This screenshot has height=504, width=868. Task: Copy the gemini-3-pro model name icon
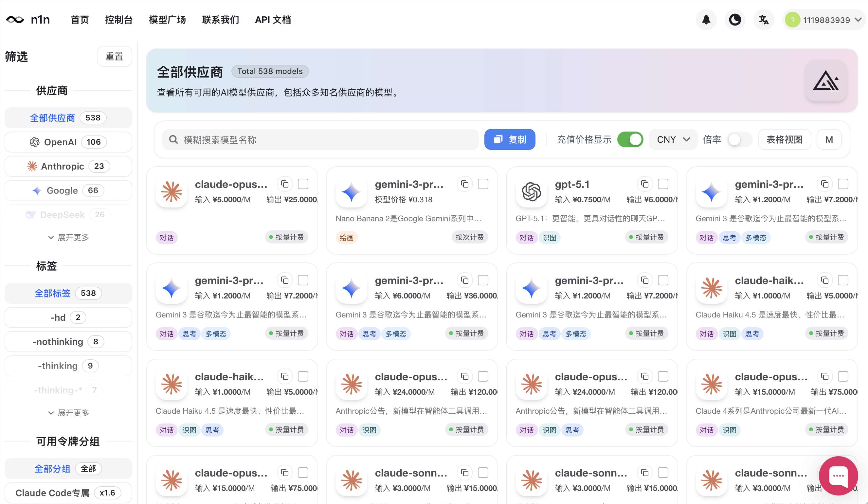tap(465, 184)
